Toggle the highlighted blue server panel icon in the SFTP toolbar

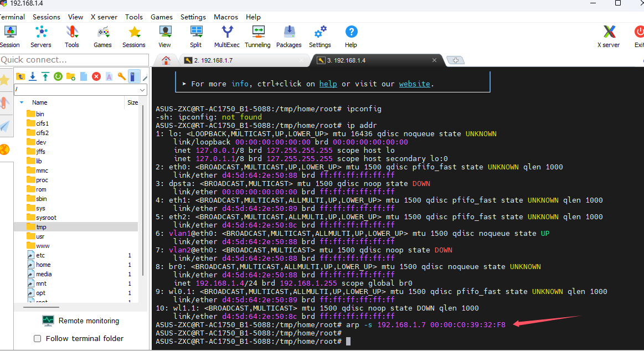[x=133, y=76]
